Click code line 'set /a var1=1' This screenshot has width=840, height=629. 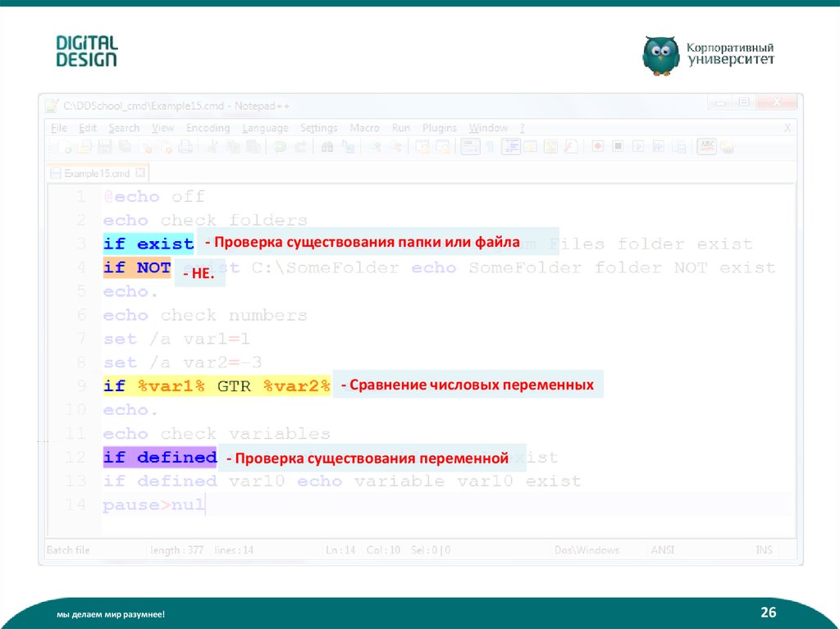click(177, 339)
